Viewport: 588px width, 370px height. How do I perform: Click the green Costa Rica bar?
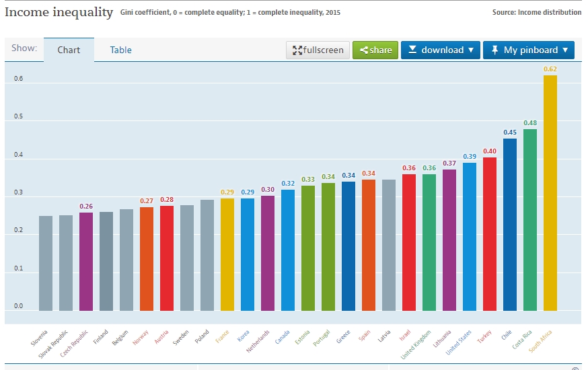pos(530,220)
